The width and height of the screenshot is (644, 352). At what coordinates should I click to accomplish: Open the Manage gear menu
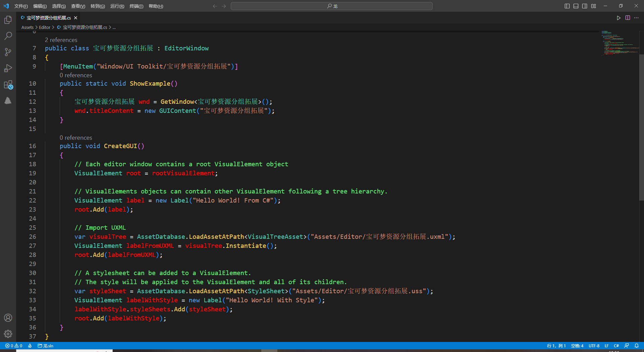(x=8, y=334)
